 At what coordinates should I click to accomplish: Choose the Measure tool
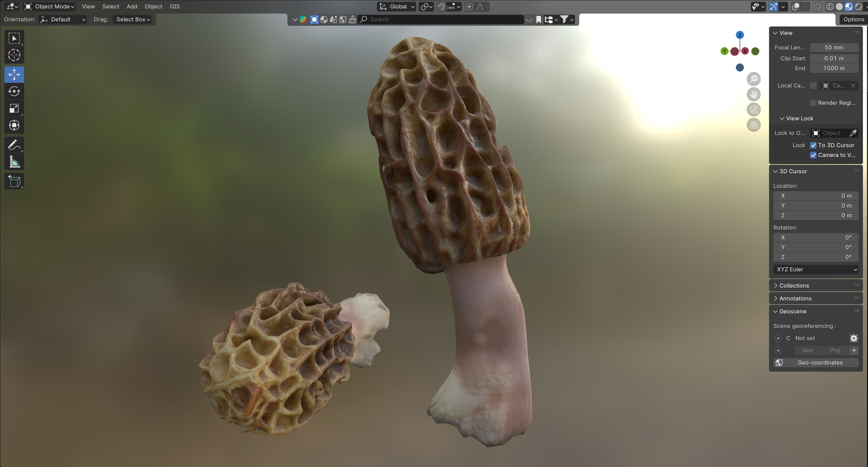14,162
